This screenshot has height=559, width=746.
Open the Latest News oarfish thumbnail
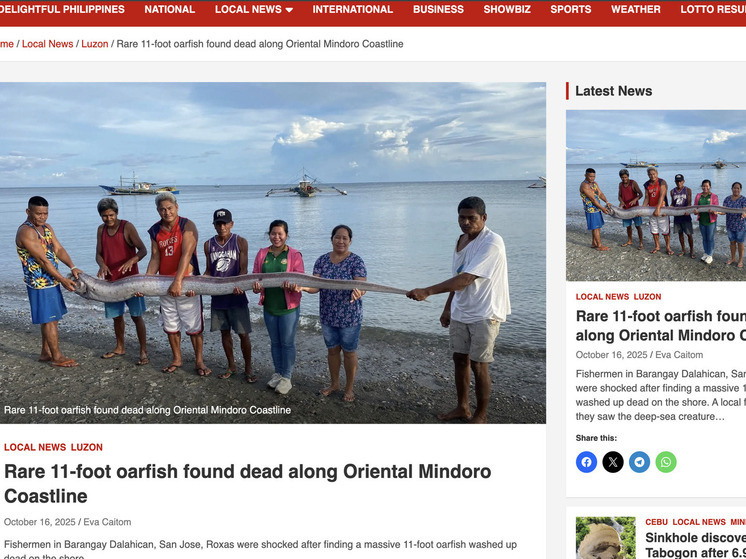(656, 196)
